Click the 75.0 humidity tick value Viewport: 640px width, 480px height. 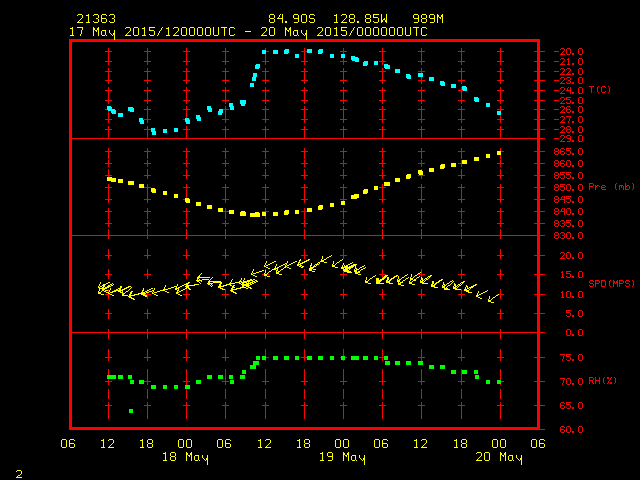pos(572,358)
